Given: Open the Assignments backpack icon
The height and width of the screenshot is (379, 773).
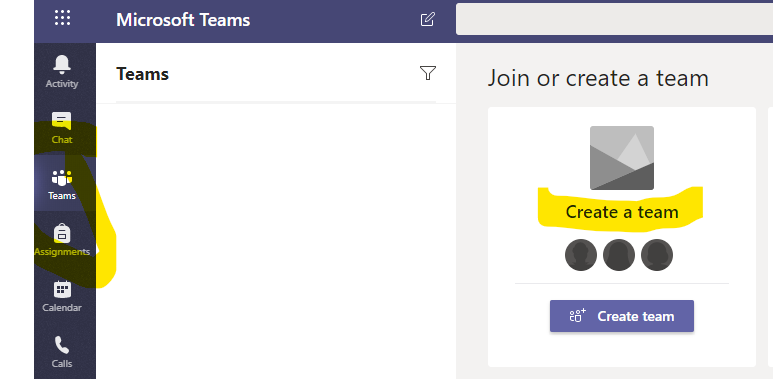Looking at the screenshot, I should [62, 241].
